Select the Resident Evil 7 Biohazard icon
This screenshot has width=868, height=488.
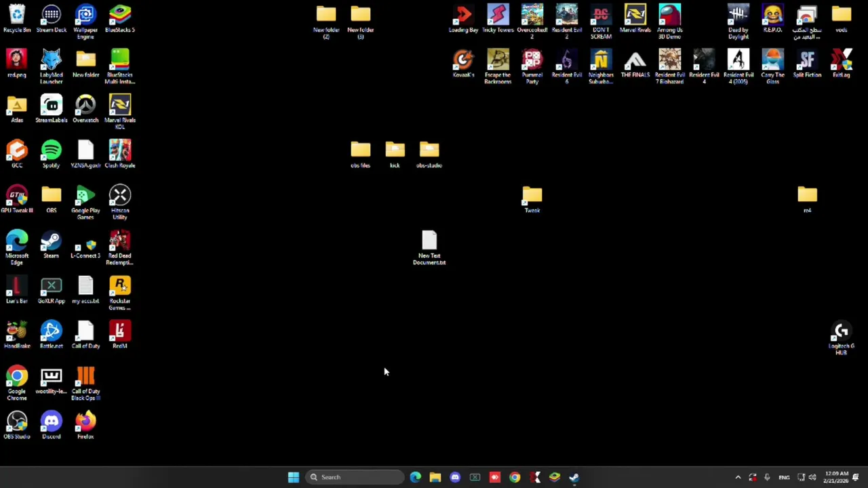669,66
